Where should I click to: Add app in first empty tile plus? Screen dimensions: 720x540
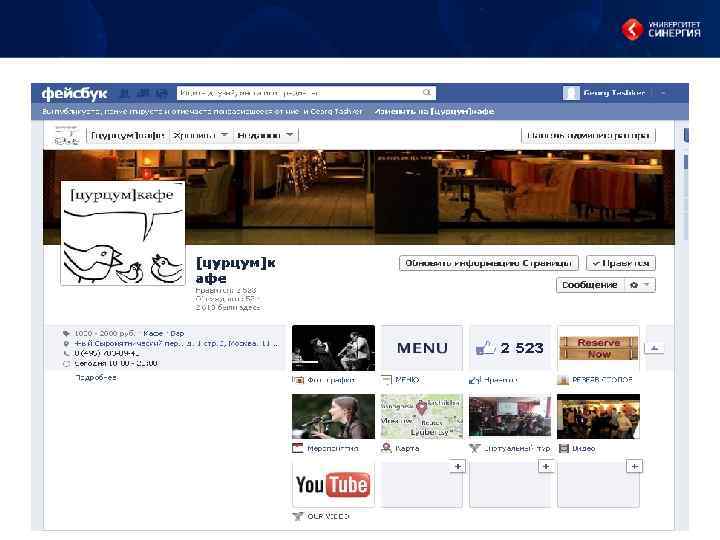(458, 467)
